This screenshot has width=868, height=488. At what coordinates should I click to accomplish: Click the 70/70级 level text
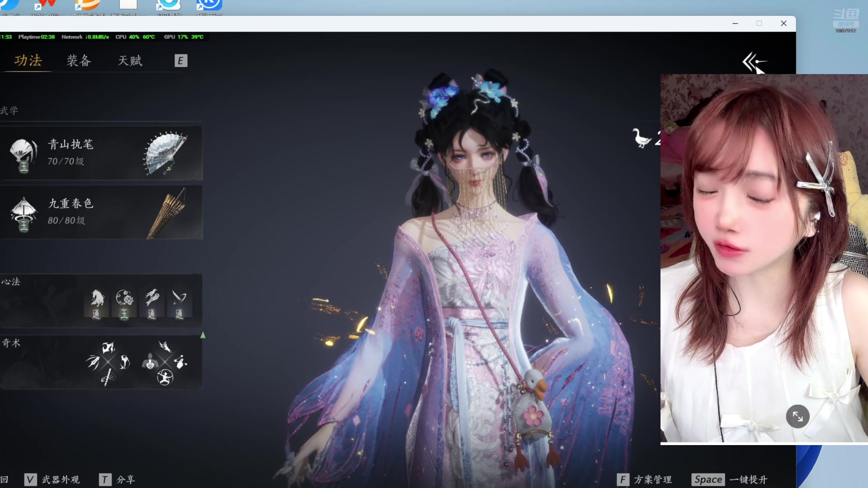click(x=66, y=161)
